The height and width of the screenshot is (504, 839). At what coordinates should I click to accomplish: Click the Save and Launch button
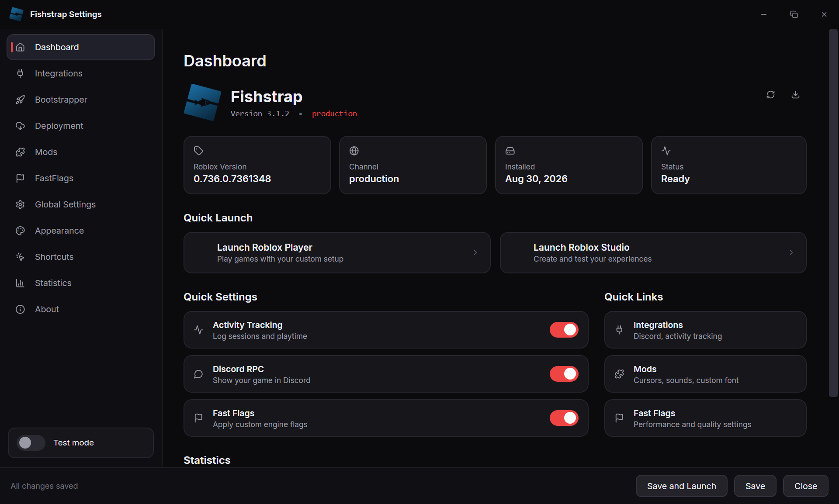681,486
